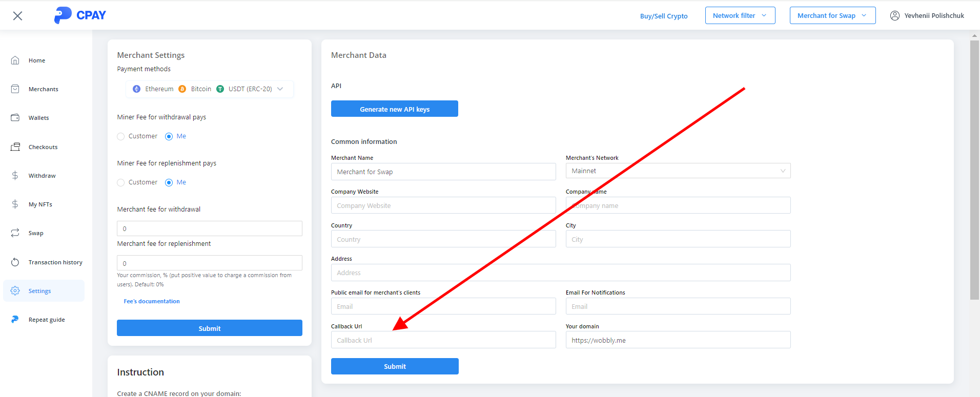The height and width of the screenshot is (397, 980).
Task: Open Merchants in the sidebar menu
Action: pyautogui.click(x=43, y=89)
